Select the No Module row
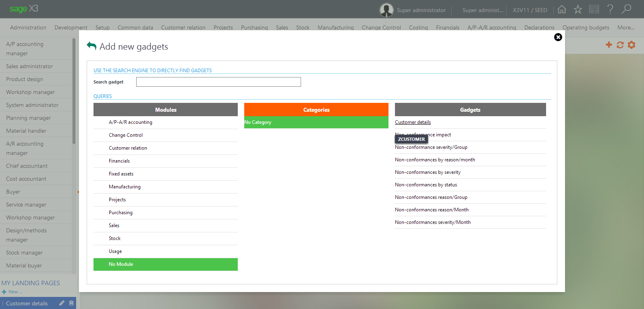The width and height of the screenshot is (644, 309). click(166, 264)
